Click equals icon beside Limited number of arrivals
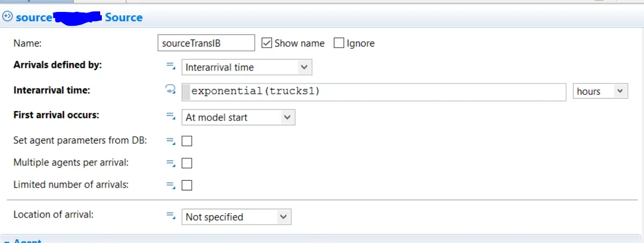 171,185
